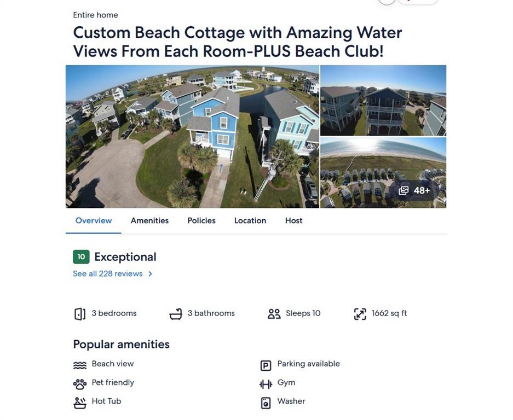
Task: Click the Pet friendly paw icon
Action: click(80, 383)
